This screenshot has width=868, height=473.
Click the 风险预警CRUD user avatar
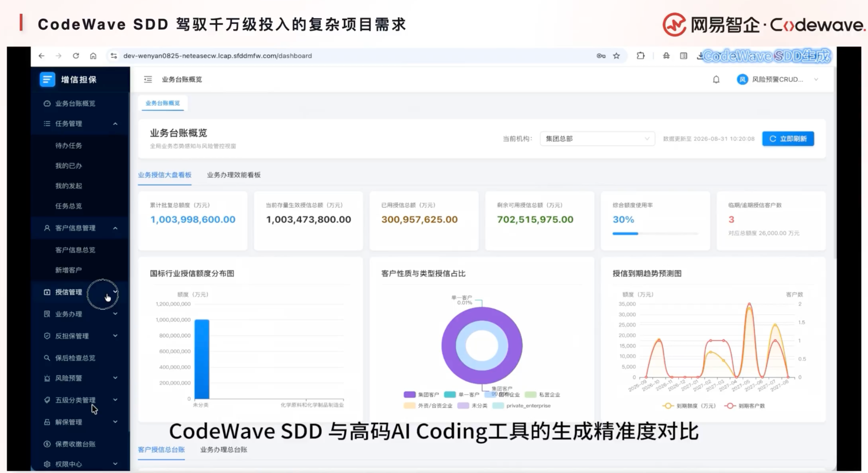(742, 79)
